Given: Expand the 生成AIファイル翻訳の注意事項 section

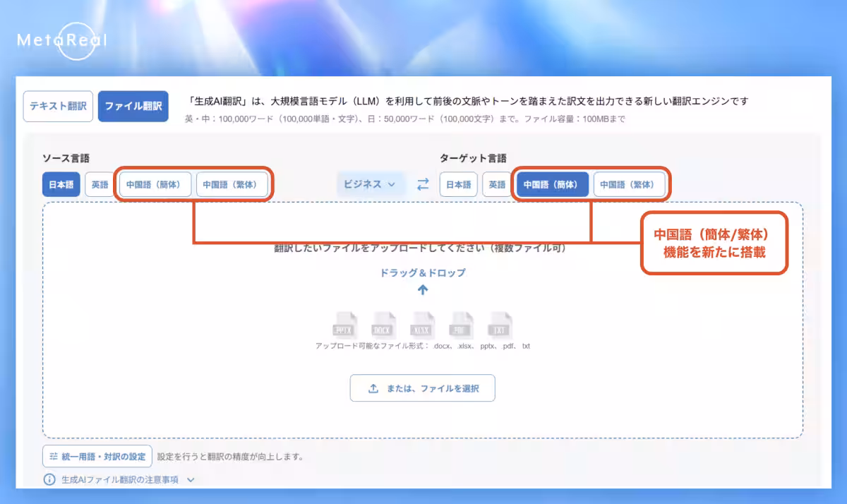Looking at the screenshot, I should tap(190, 479).
